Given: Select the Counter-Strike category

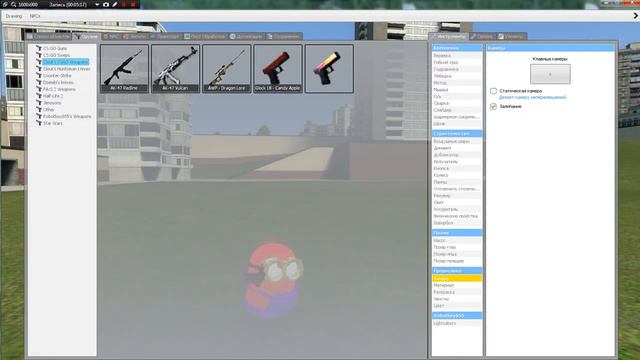Looking at the screenshot, I should 57,76.
